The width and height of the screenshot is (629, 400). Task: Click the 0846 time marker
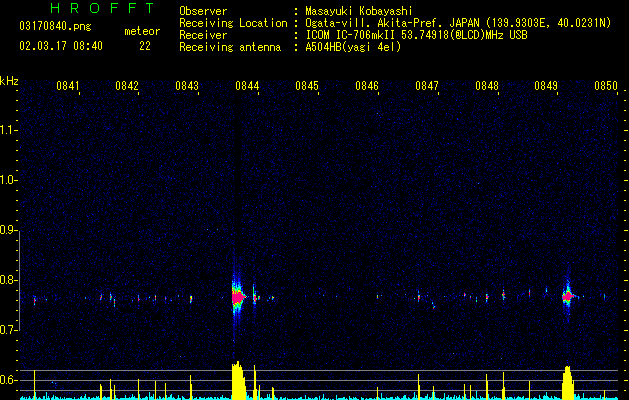[367, 86]
